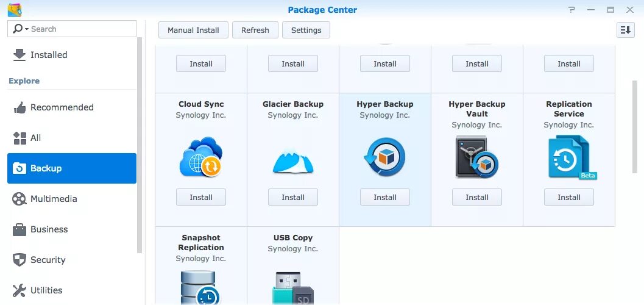This screenshot has width=644, height=305.
Task: Select the Recommended category
Action: coord(72,107)
